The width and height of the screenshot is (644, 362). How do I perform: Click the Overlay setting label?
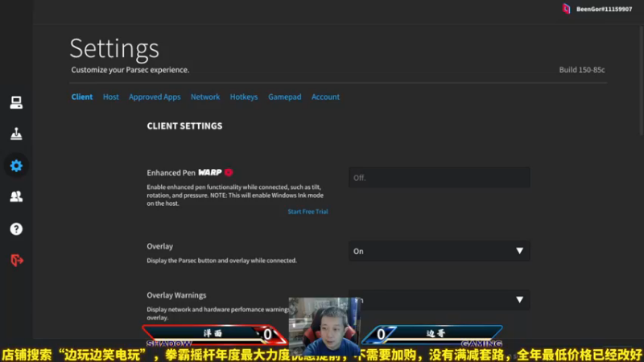click(159, 246)
